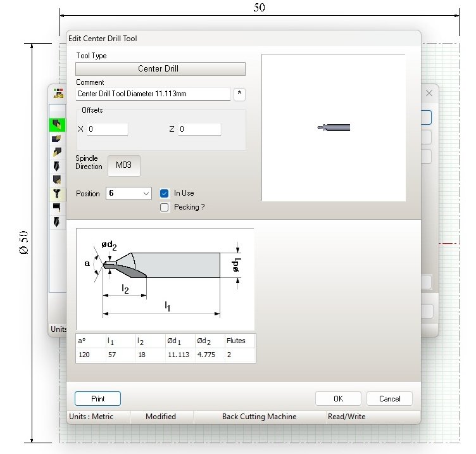
Task: Click the Back Cutting Machine status entry
Action: [x=260, y=417]
